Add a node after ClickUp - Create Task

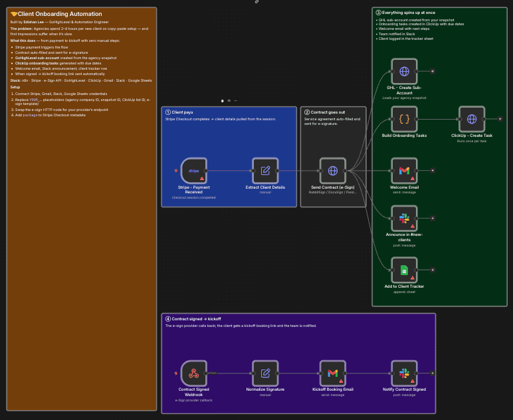point(500,119)
